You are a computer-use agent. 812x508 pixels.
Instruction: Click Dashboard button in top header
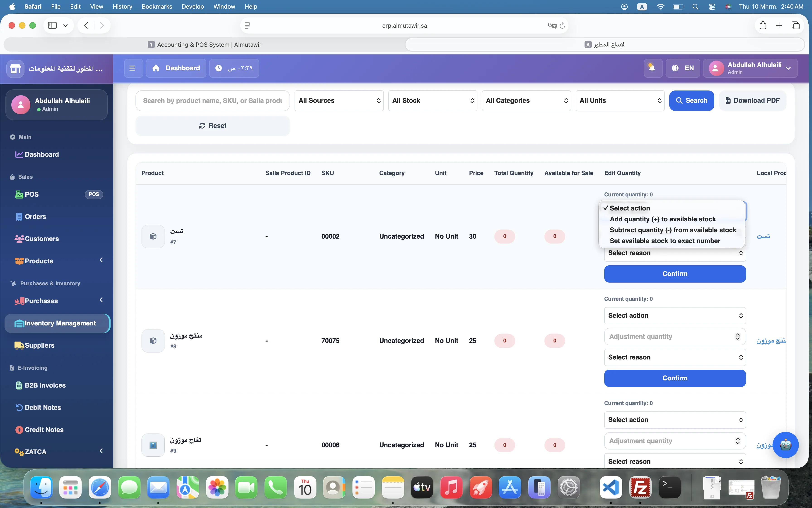tap(176, 68)
